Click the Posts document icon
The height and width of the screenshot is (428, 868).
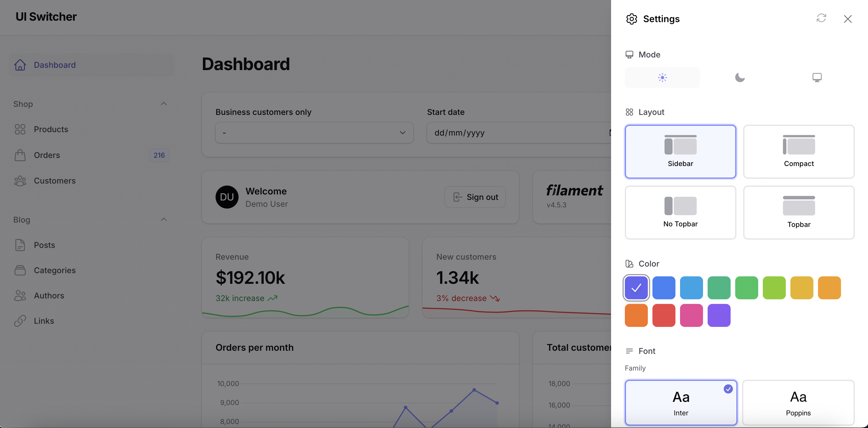[x=20, y=245]
